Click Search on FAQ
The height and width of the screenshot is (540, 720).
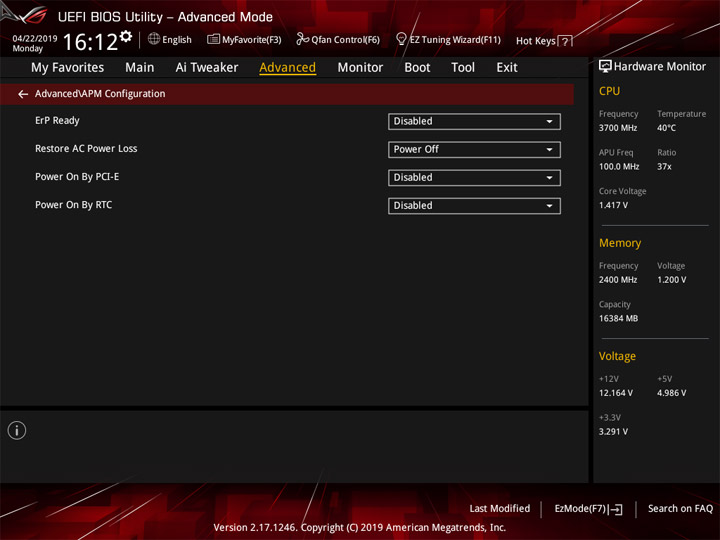click(681, 508)
